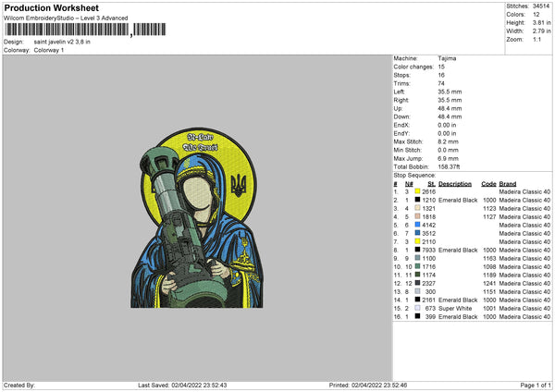Click the Color changes value 15
Screen dimensions: 555x392
(441, 67)
